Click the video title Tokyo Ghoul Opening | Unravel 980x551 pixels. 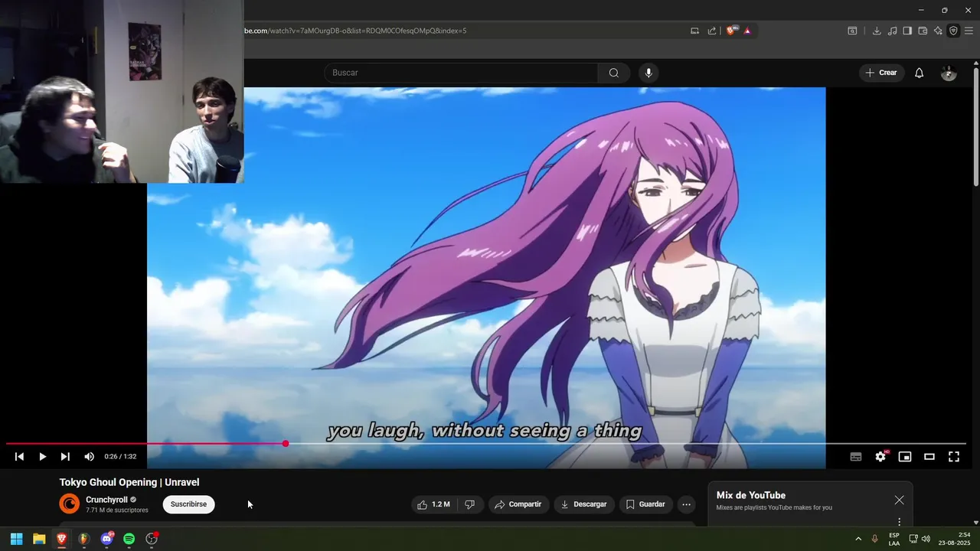point(129,482)
